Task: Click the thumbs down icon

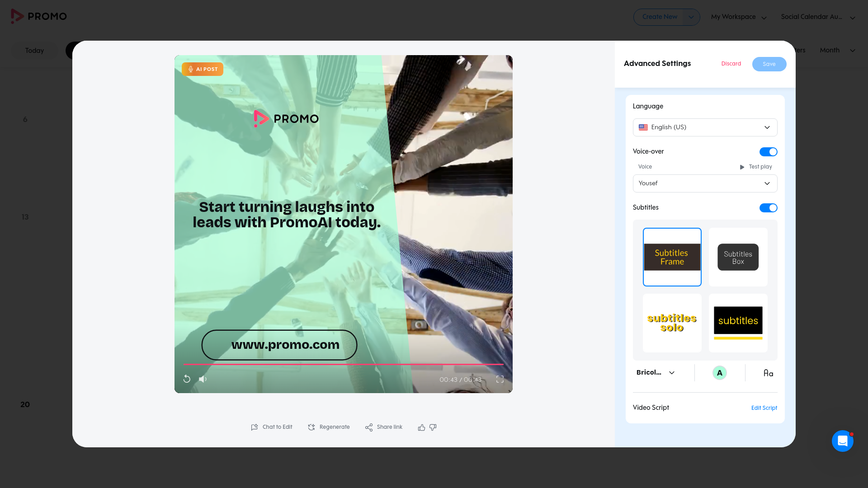Action: [433, 427]
